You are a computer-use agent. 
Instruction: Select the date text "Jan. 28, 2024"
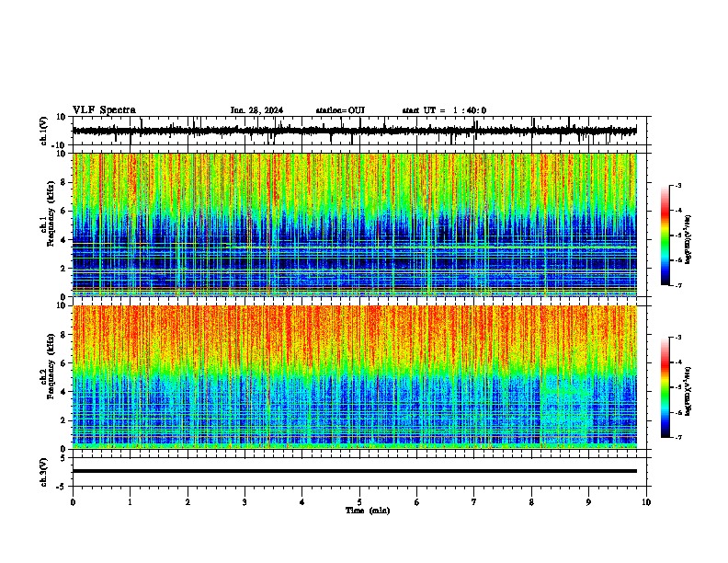click(x=256, y=110)
